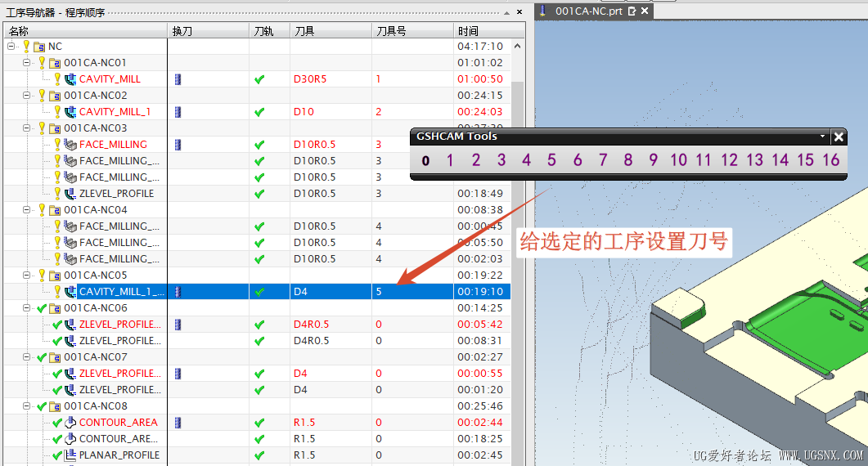Click the PLANAR_PROFILE operation icon
Viewport: 868px width, 466px height.
pos(70,455)
